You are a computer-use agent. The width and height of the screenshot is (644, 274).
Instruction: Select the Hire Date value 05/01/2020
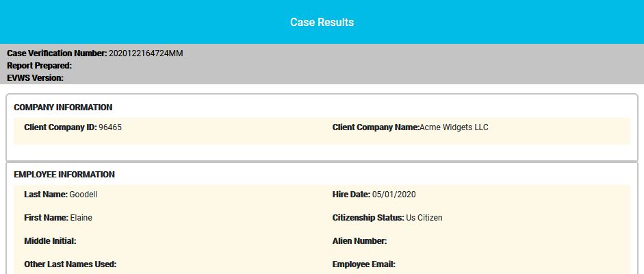[x=394, y=195]
